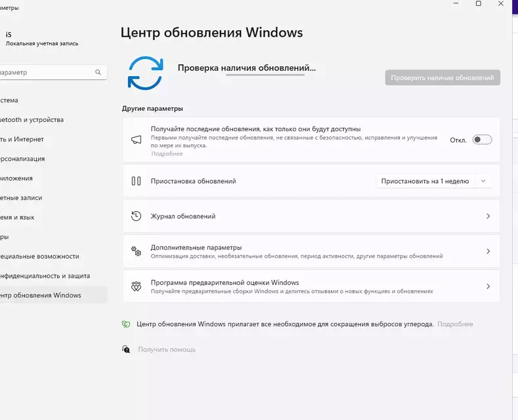Select the Время и язык sidebar item
The width and height of the screenshot is (518, 420).
click(53, 217)
